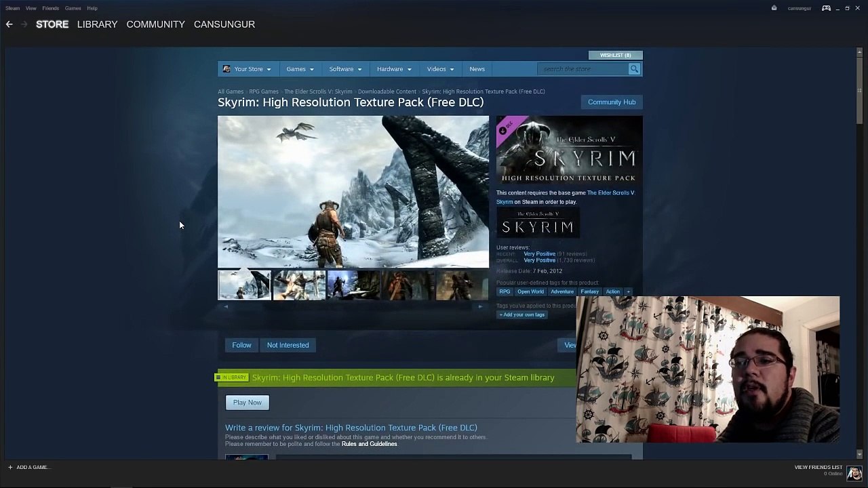The width and height of the screenshot is (868, 488).
Task: Open the Games menu in the top menu bar
Action: click(x=73, y=8)
